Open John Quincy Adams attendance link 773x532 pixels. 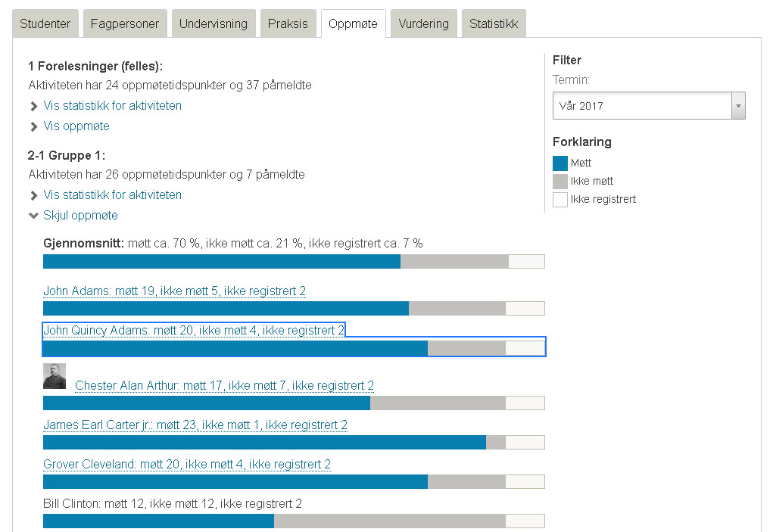[x=194, y=330]
